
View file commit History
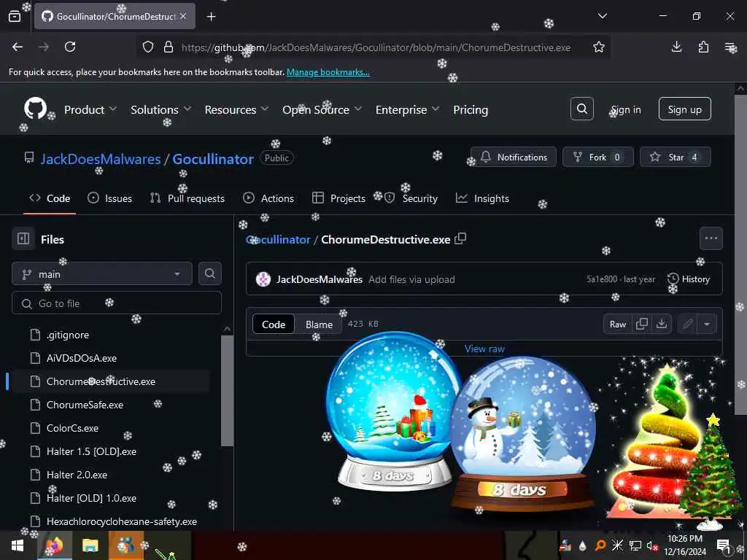tap(689, 279)
